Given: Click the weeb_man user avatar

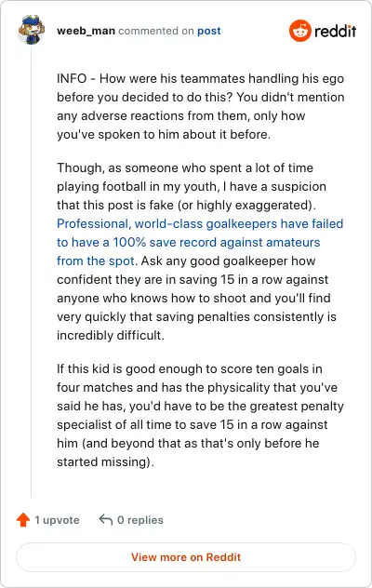Looking at the screenshot, I should pos(31,30).
